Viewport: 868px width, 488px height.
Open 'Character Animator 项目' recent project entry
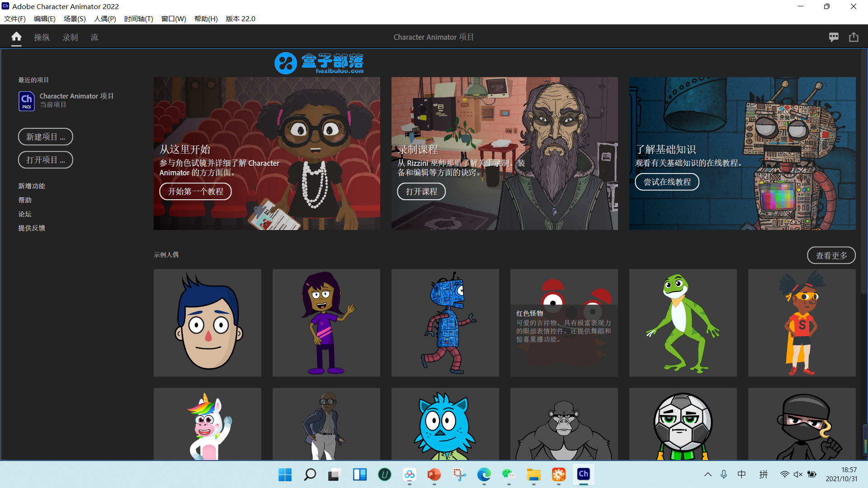[x=66, y=101]
